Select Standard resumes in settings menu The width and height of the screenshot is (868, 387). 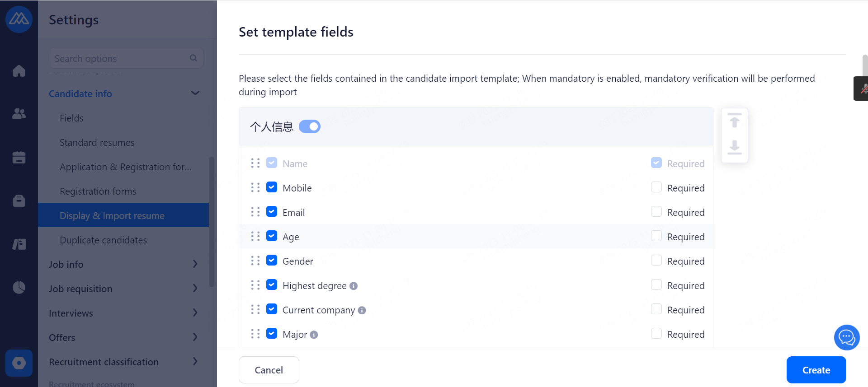coord(97,143)
